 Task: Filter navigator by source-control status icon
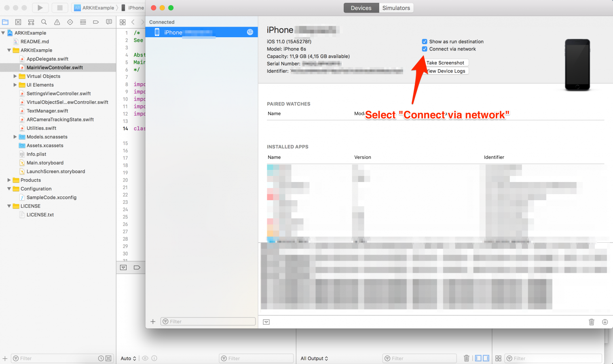tap(108, 358)
